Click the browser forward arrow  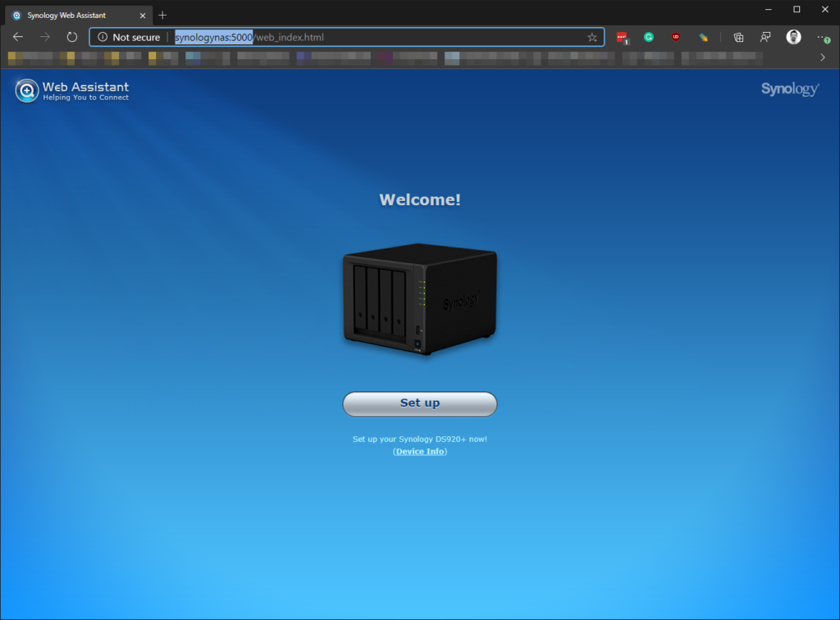point(45,37)
